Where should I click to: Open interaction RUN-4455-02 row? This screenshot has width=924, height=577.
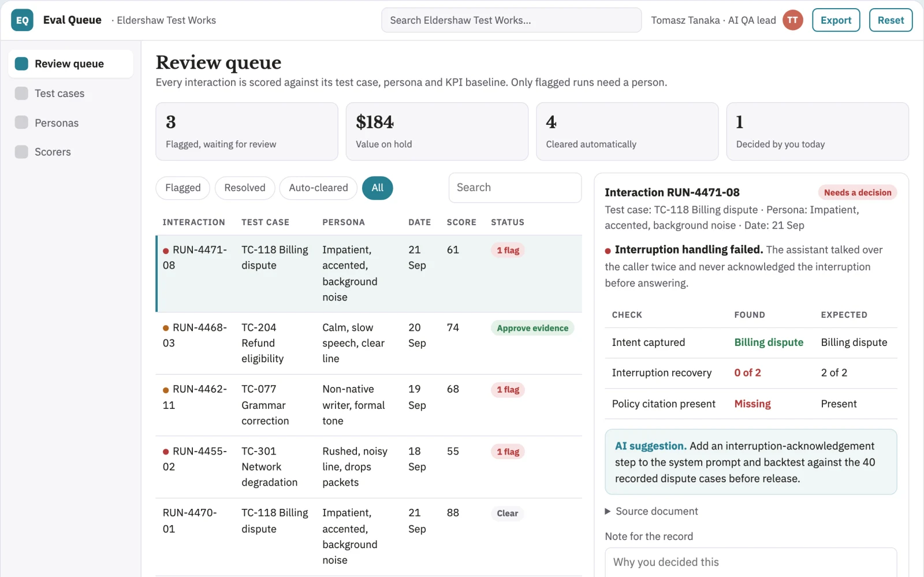coord(369,467)
